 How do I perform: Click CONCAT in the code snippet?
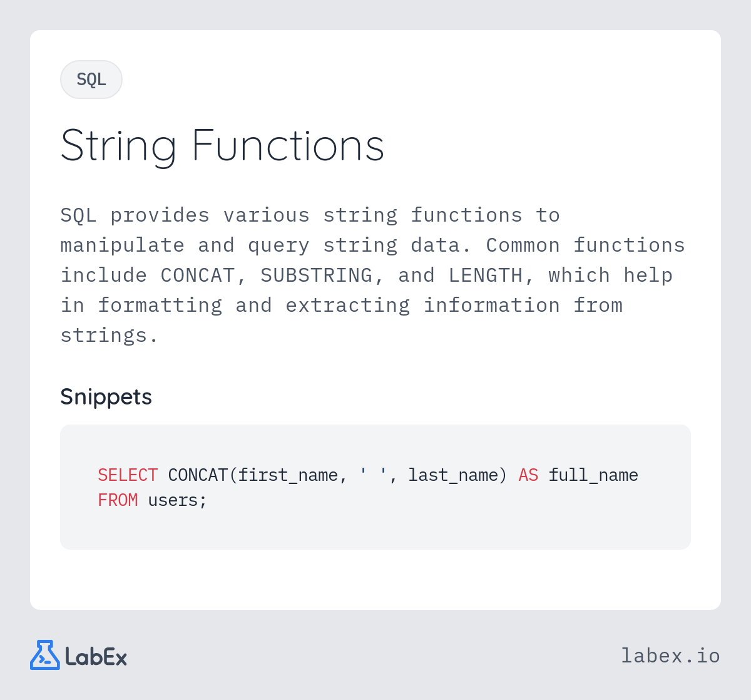(198, 475)
